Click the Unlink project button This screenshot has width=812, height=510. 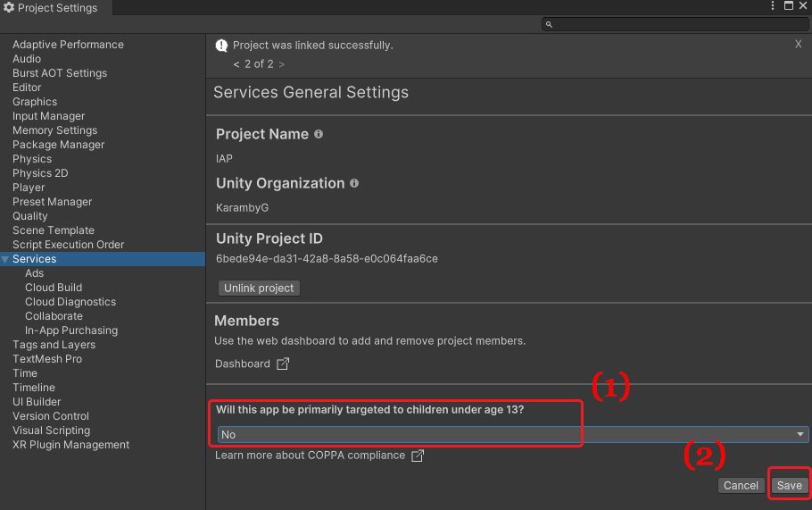[259, 288]
